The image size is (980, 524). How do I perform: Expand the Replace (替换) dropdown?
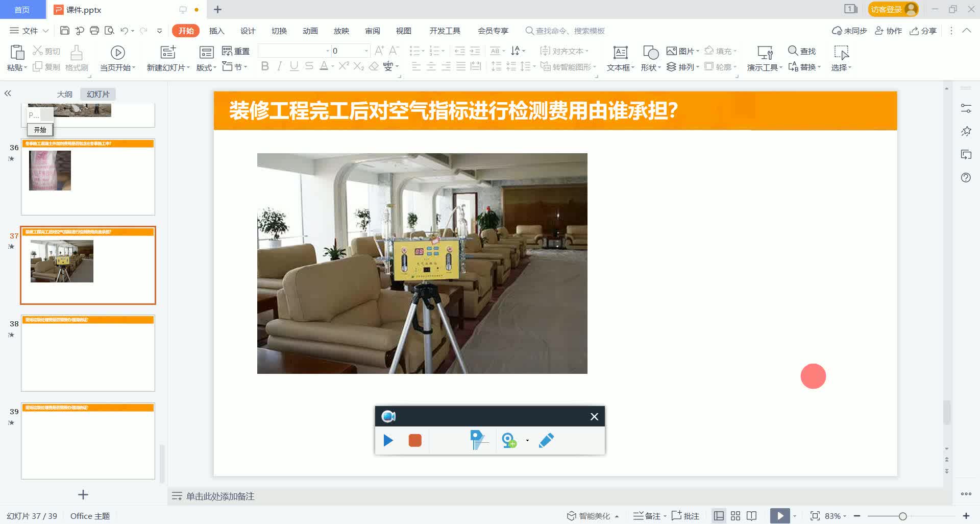(x=819, y=67)
